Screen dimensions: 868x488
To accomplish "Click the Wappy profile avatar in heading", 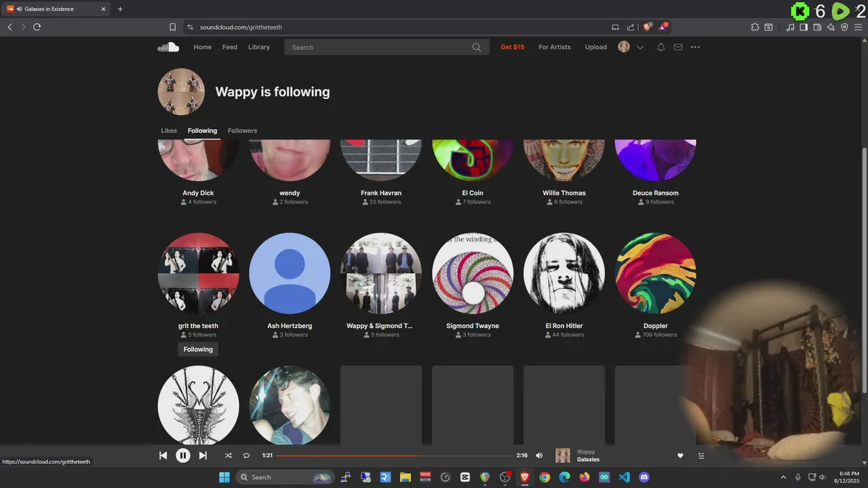I will click(181, 91).
